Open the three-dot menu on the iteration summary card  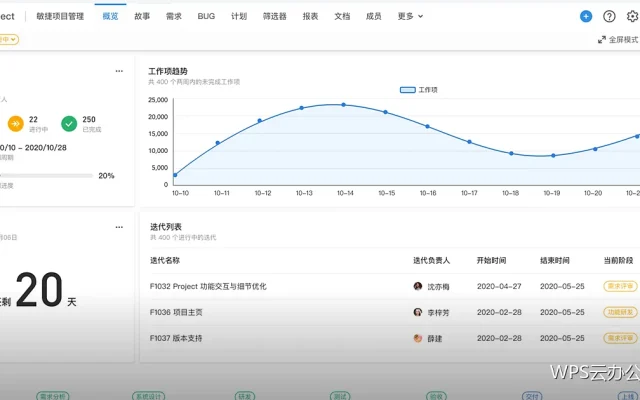119,71
